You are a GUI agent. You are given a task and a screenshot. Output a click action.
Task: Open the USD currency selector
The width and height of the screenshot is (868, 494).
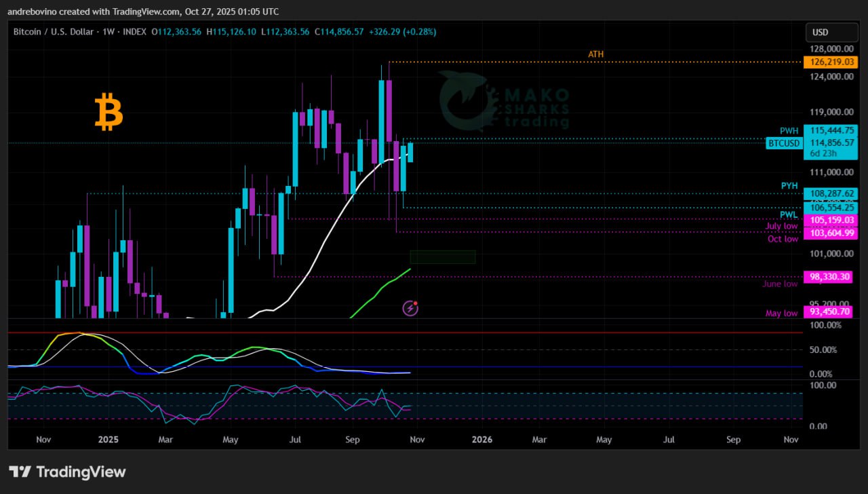point(821,33)
